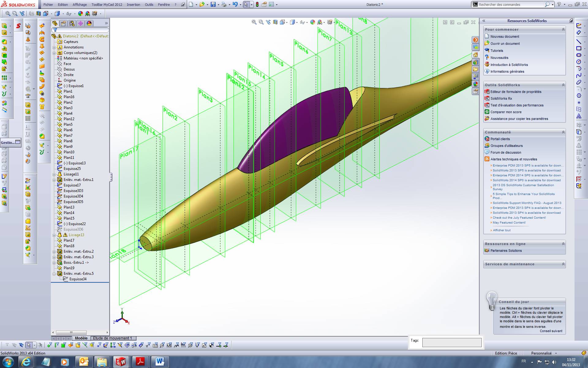The height and width of the screenshot is (368, 588).
Task: Open Partenaires Solutions link
Action: (x=506, y=251)
